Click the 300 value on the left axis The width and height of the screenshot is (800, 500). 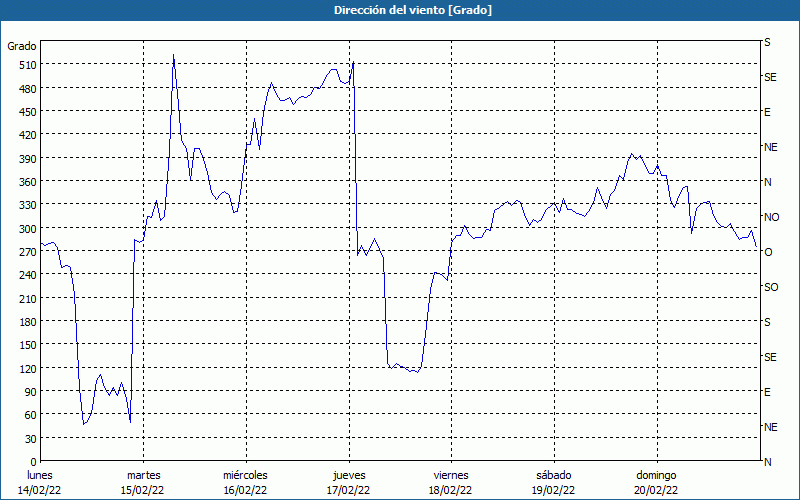(28, 229)
